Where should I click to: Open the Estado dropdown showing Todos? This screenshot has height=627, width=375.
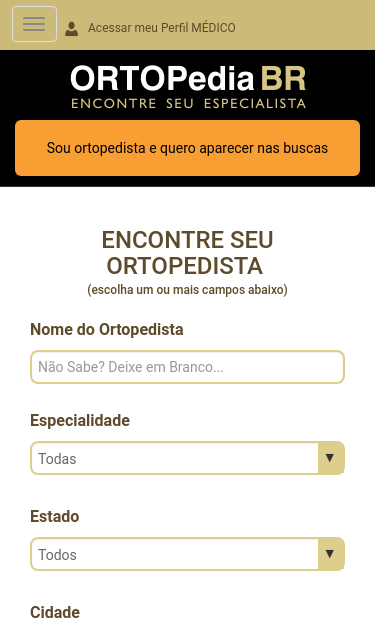coord(188,554)
